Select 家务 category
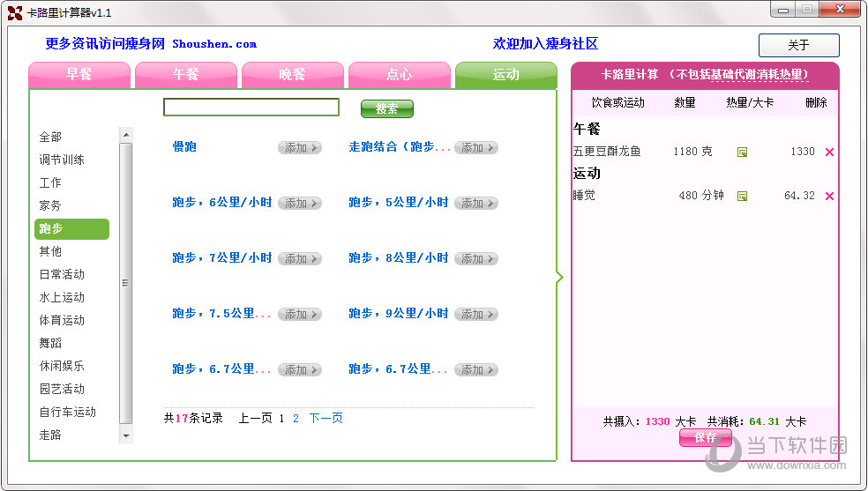The height and width of the screenshot is (491, 868). [x=50, y=205]
